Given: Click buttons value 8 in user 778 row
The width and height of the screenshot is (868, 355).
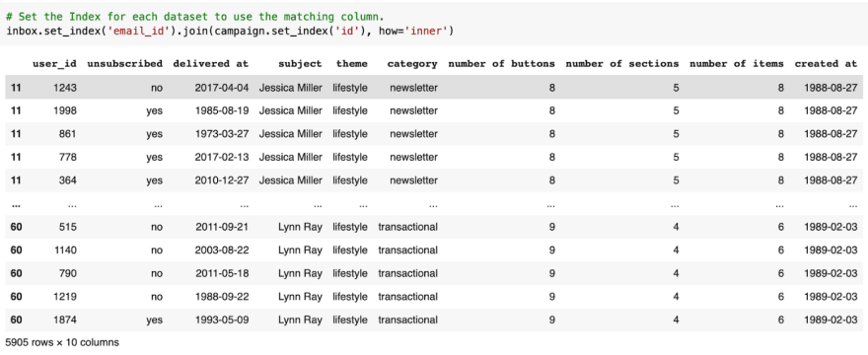Looking at the screenshot, I should point(551,158).
